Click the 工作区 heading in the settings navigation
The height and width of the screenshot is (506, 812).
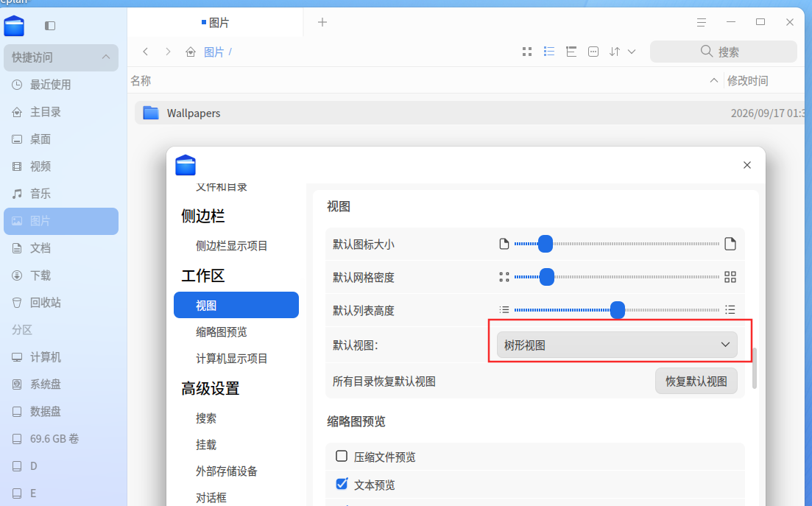(x=203, y=275)
